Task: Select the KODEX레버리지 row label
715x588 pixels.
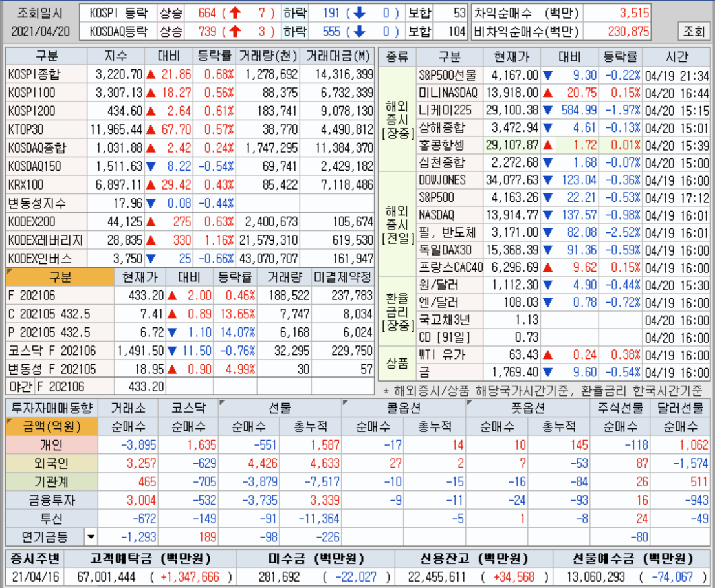Action: (x=45, y=240)
